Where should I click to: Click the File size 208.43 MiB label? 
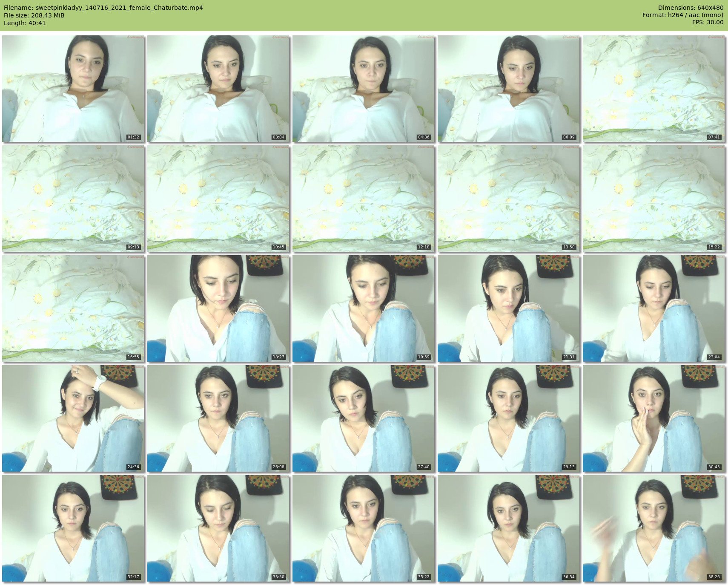(34, 15)
